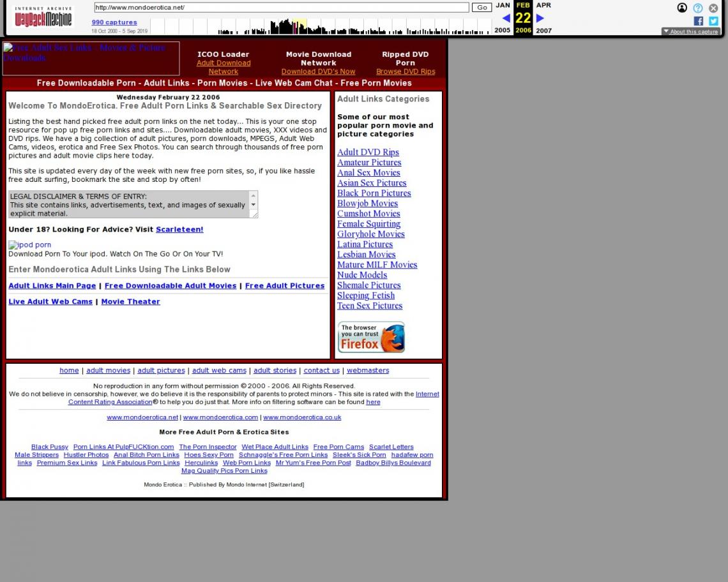This screenshot has width=728, height=582.
Task: Click the Wayback Machine logo
Action: coord(43,17)
